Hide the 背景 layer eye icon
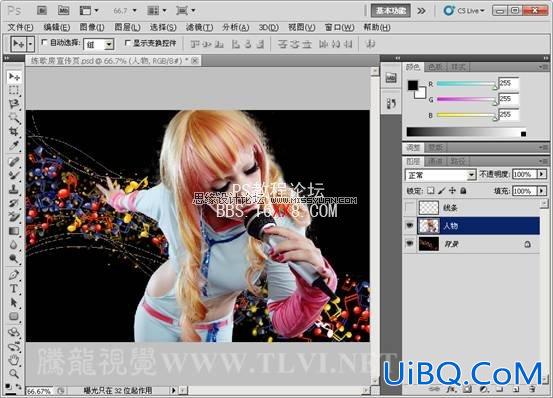 pyautogui.click(x=409, y=244)
